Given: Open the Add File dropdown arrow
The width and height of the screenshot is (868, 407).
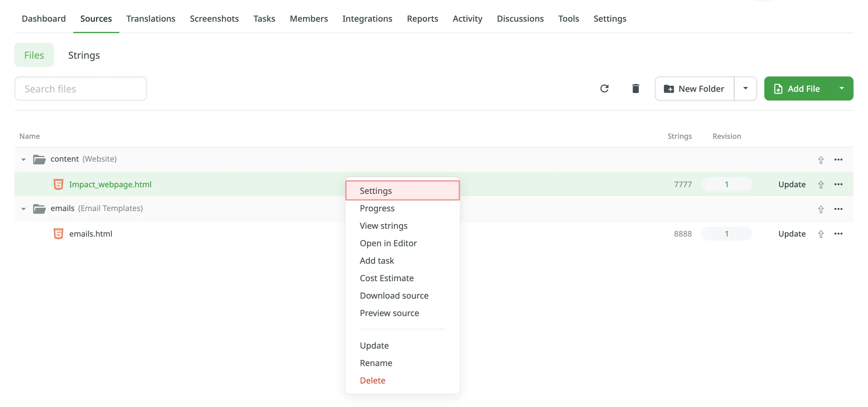Looking at the screenshot, I should pos(842,89).
